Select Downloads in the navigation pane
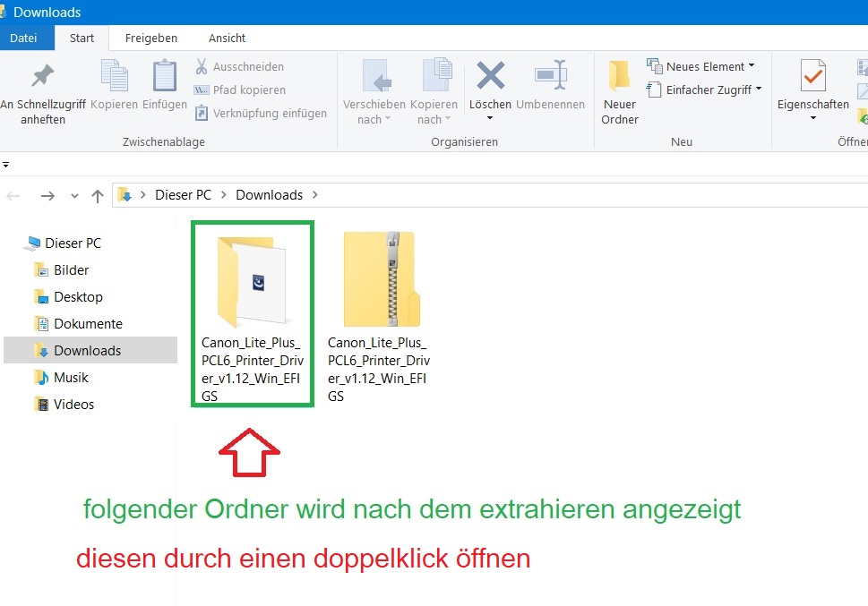Screen dimensions: 868x606 coord(90,350)
